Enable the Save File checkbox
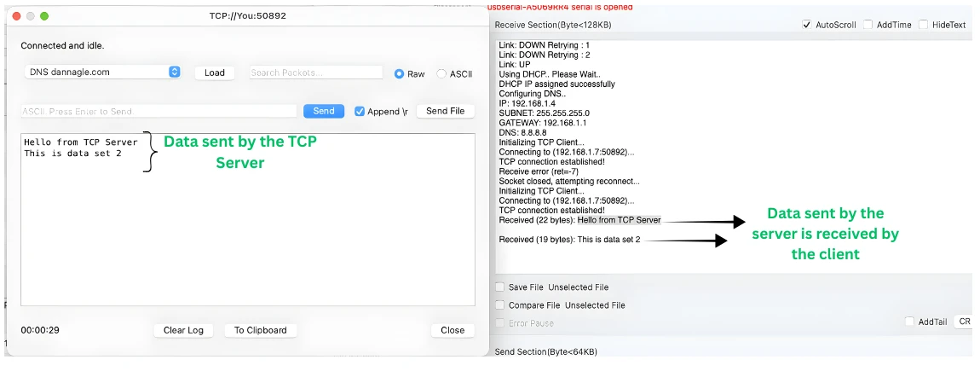Viewport: 980px width, 371px height. (500, 287)
